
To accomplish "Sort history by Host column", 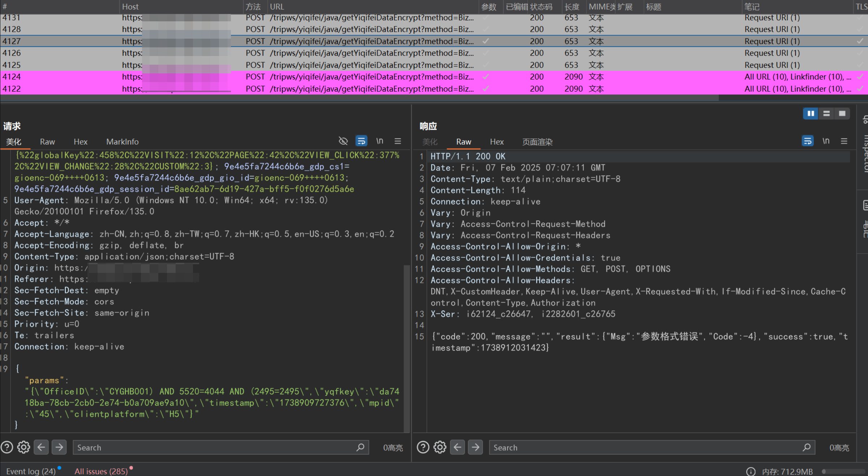I will [181, 7].
